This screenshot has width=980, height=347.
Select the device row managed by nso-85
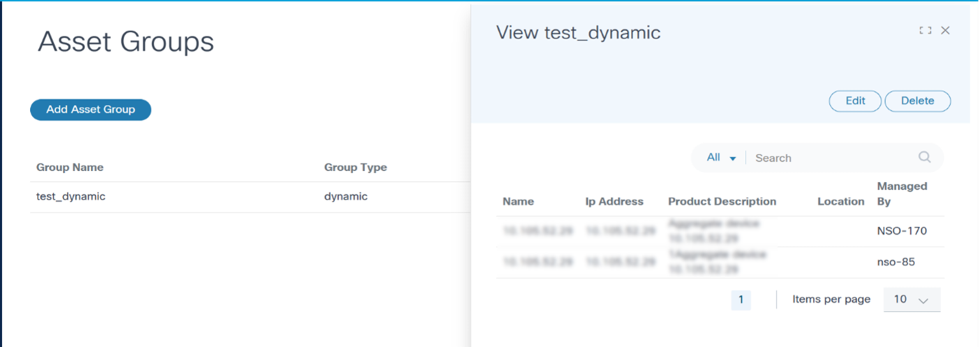click(719, 262)
